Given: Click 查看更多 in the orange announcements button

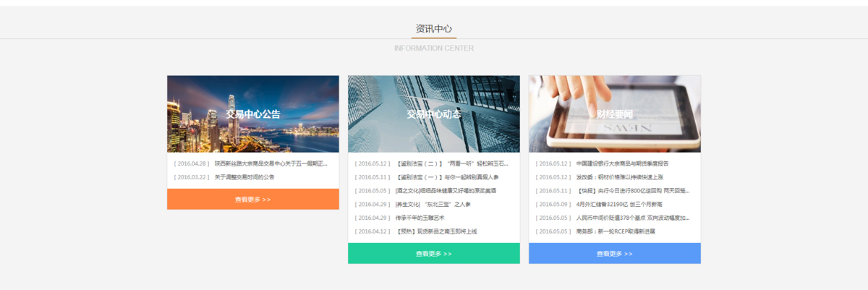Looking at the screenshot, I should 253,200.
